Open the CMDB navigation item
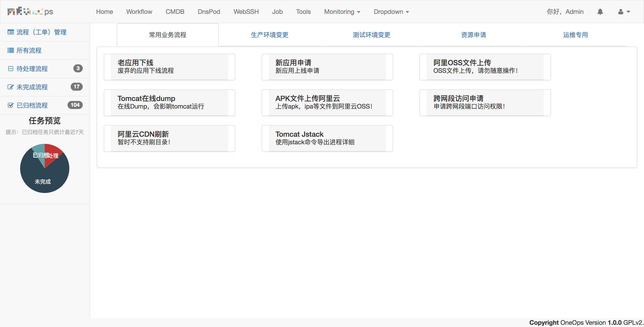Screen dimensions: 644x327 coord(175,12)
